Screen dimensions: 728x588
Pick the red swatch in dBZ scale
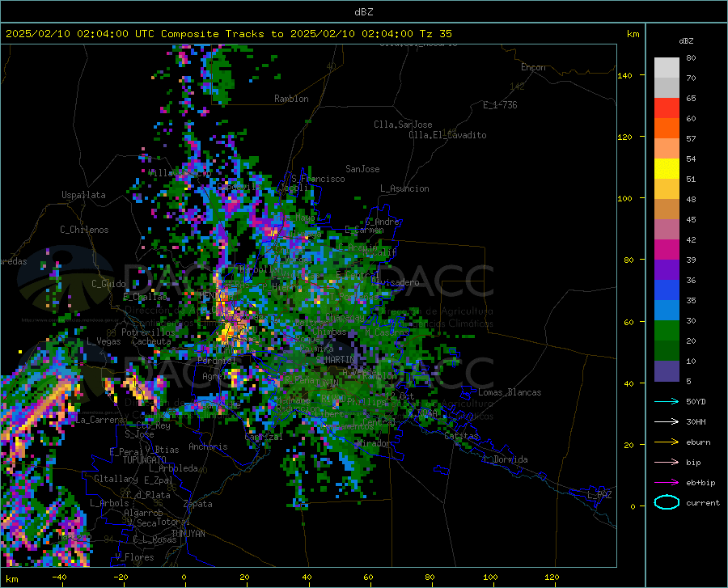point(667,108)
